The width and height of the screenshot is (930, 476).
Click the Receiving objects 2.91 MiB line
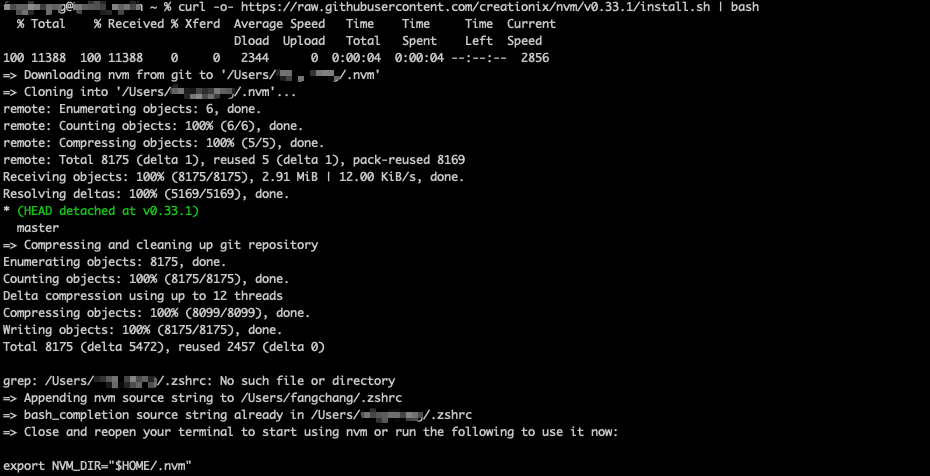(234, 177)
